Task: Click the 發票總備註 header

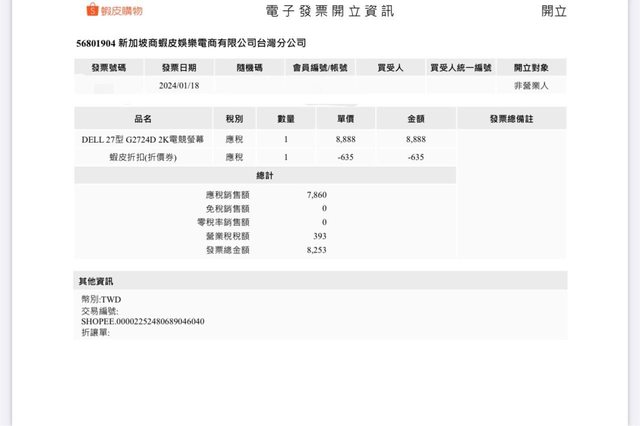Action: click(511, 118)
